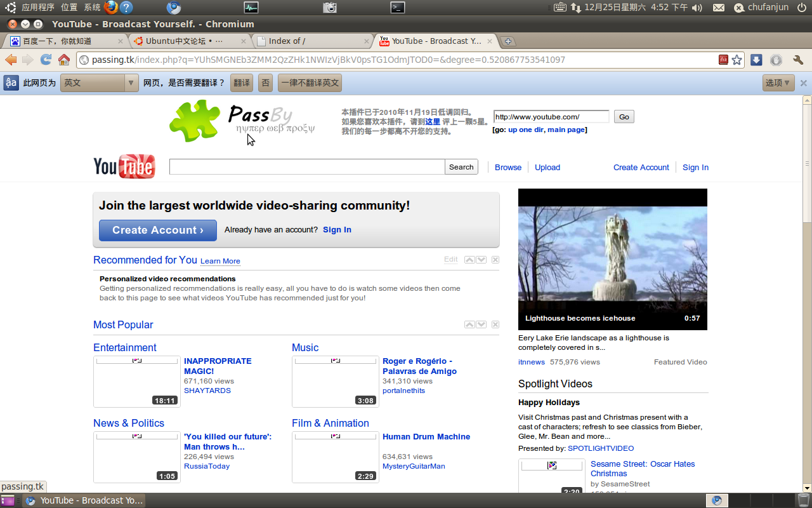The width and height of the screenshot is (812, 508).
Task: Click the 否 button in translate bar
Action: 265,83
